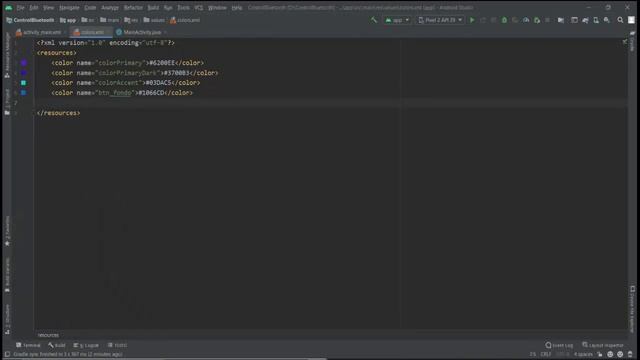This screenshot has width=640, height=360.
Task: Open the Pixel 2 API 29 device dropdown
Action: pyautogui.click(x=440, y=20)
